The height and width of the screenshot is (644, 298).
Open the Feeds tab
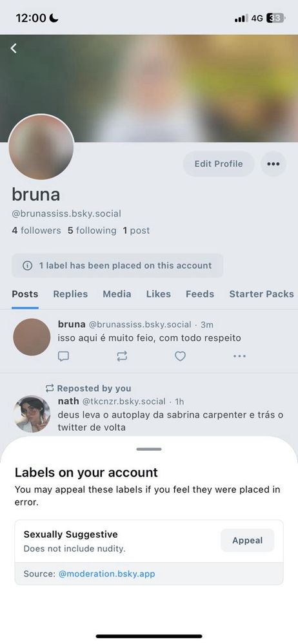199,294
